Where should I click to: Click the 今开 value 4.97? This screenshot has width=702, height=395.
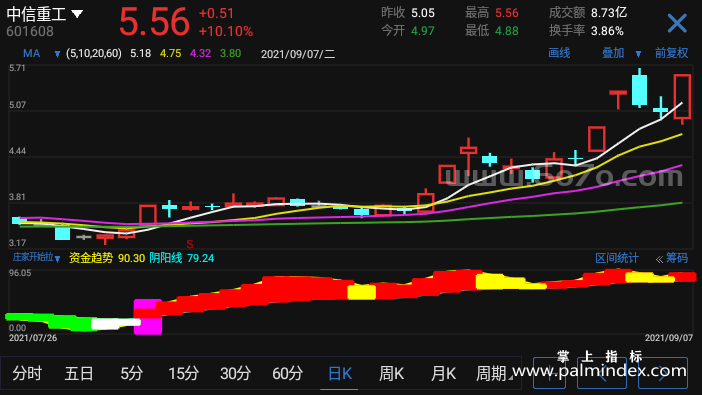pyautogui.click(x=423, y=31)
